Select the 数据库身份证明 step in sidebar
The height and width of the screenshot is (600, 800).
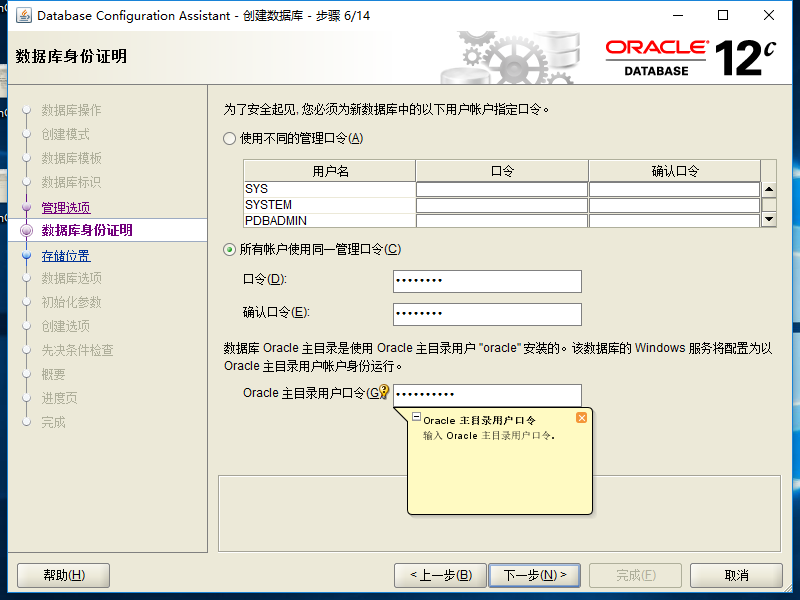[87, 230]
